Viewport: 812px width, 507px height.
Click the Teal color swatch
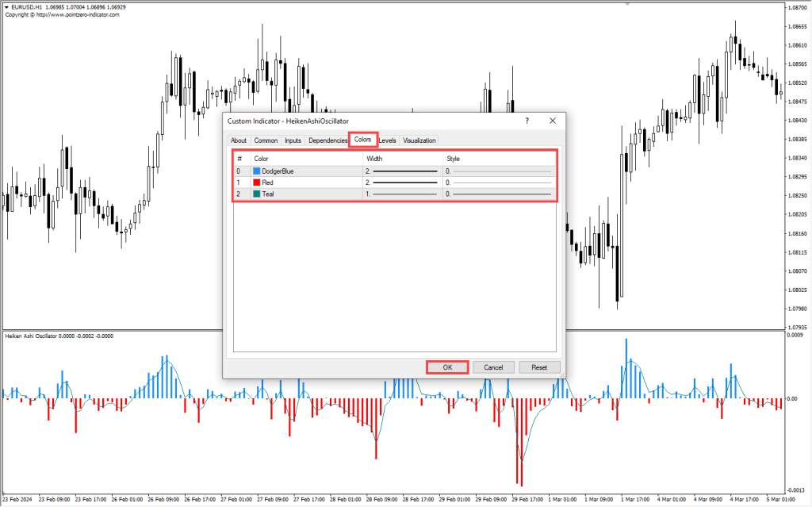257,194
